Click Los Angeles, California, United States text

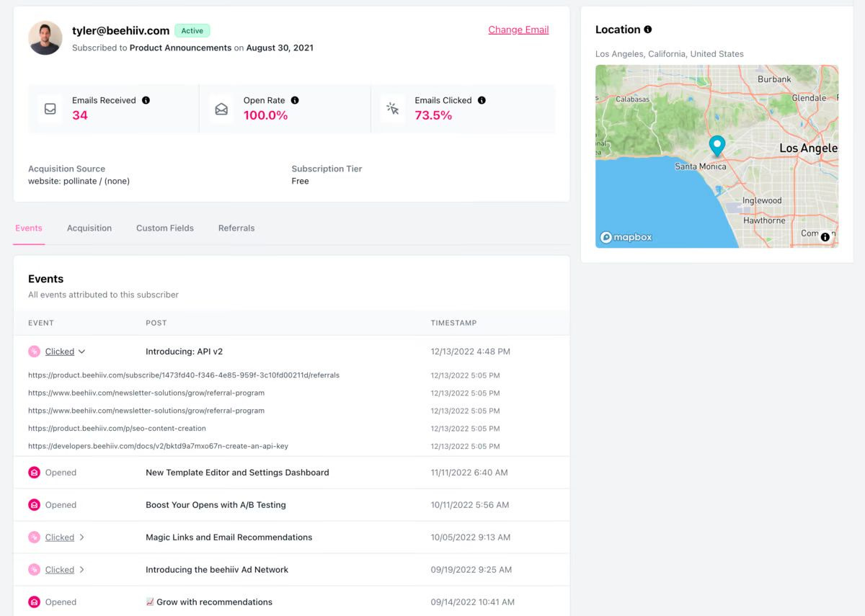[x=670, y=54]
